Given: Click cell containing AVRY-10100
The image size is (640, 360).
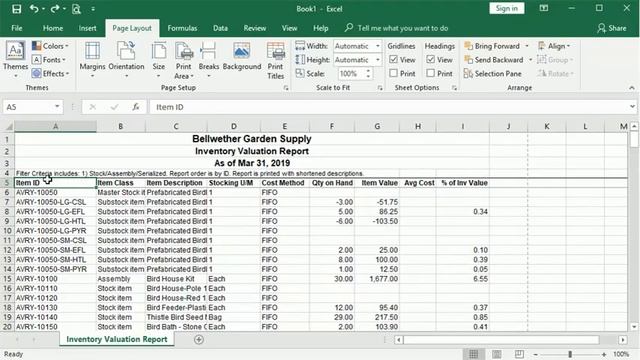Looking at the screenshot, I should (56, 279).
